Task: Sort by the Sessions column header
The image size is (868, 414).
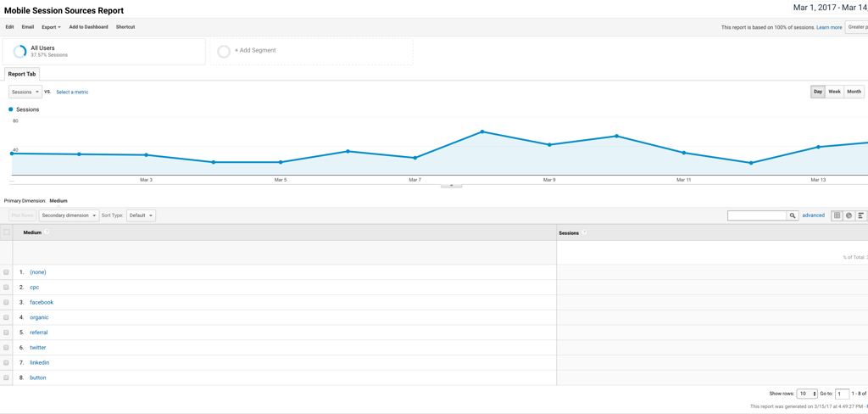Action: (569, 233)
